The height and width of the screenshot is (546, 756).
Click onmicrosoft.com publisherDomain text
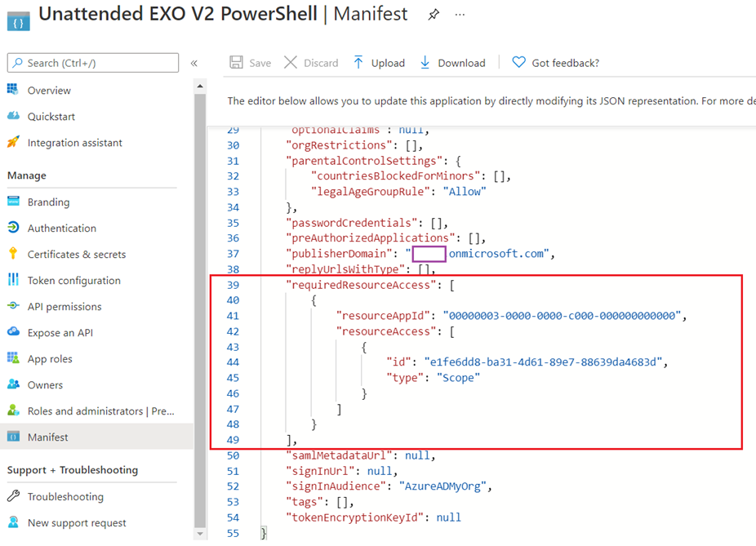[x=496, y=254]
